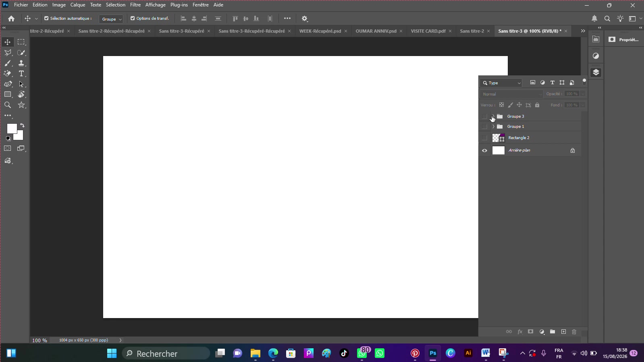Click the zoom percentage field
The height and width of the screenshot is (362, 644).
pos(39,340)
